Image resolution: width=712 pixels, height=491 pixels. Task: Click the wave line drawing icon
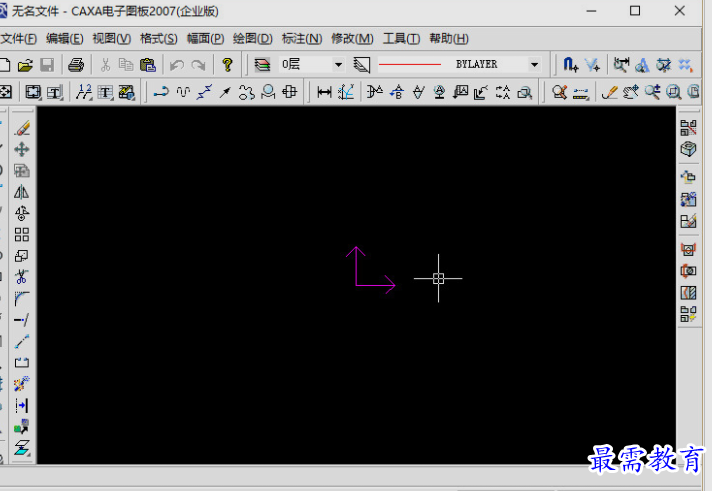(x=183, y=92)
